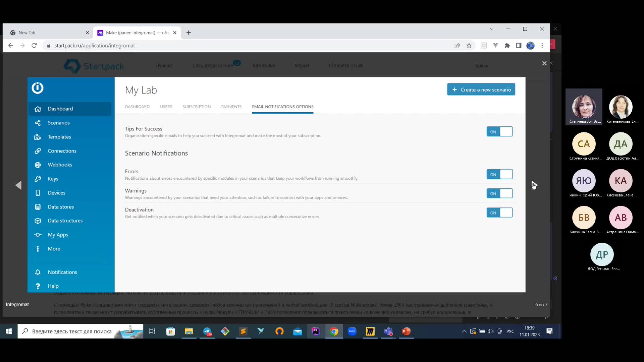
Task: Open PhpStorm from the taskbar
Action: pos(316,331)
